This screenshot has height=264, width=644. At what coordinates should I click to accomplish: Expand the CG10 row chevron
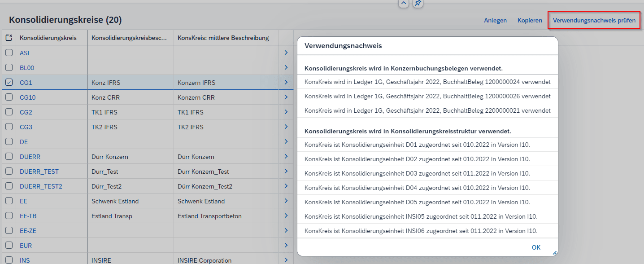[x=286, y=97]
